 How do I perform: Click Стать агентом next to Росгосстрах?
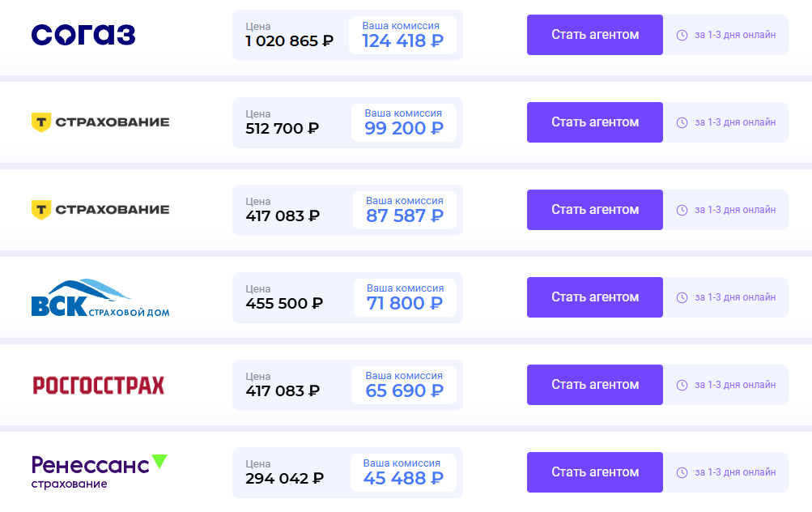(x=594, y=385)
